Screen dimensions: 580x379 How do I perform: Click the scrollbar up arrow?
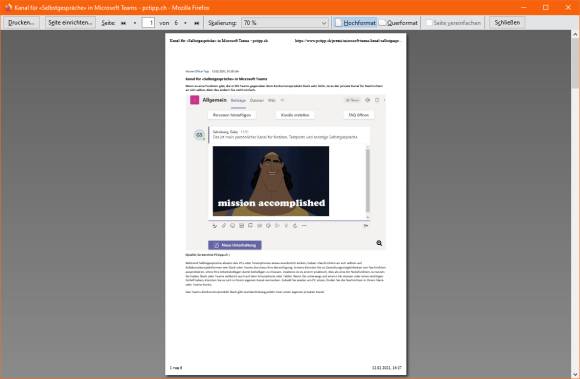(575, 34)
